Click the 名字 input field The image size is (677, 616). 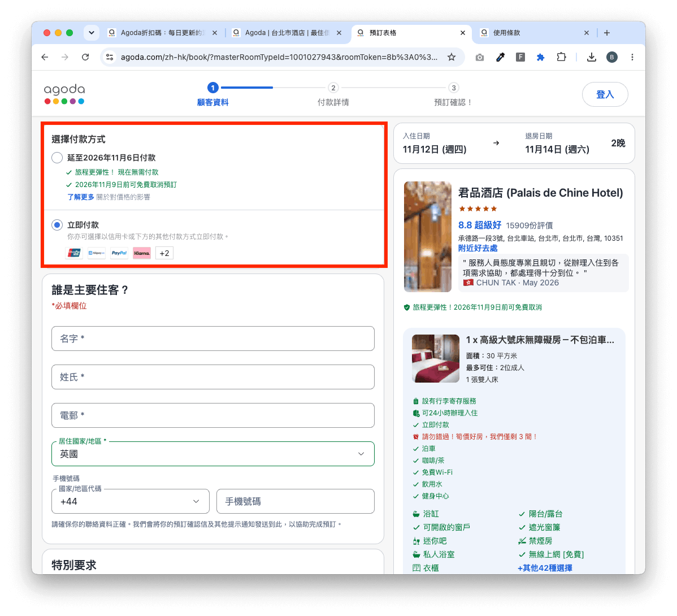tap(213, 339)
